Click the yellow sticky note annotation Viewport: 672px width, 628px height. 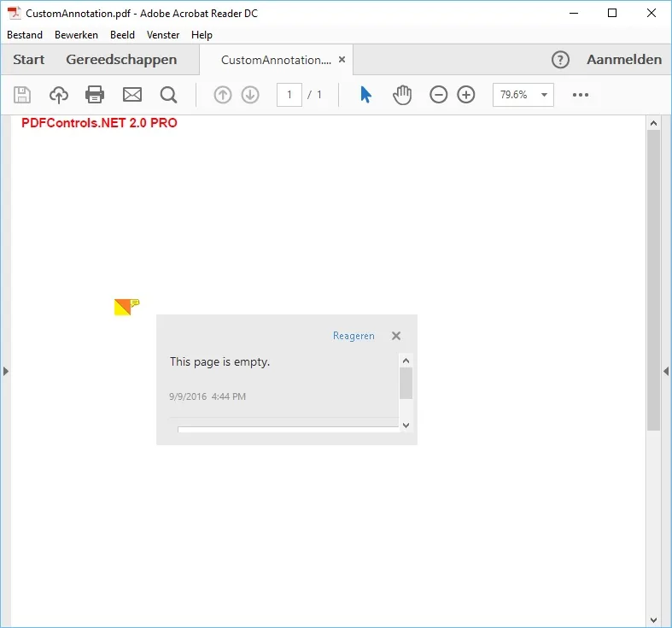pos(126,307)
